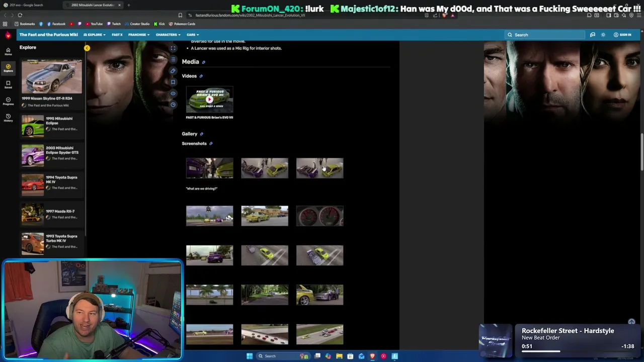Open the Kick bookmark
Viewport: 644px width, 362px height.
(x=159, y=24)
